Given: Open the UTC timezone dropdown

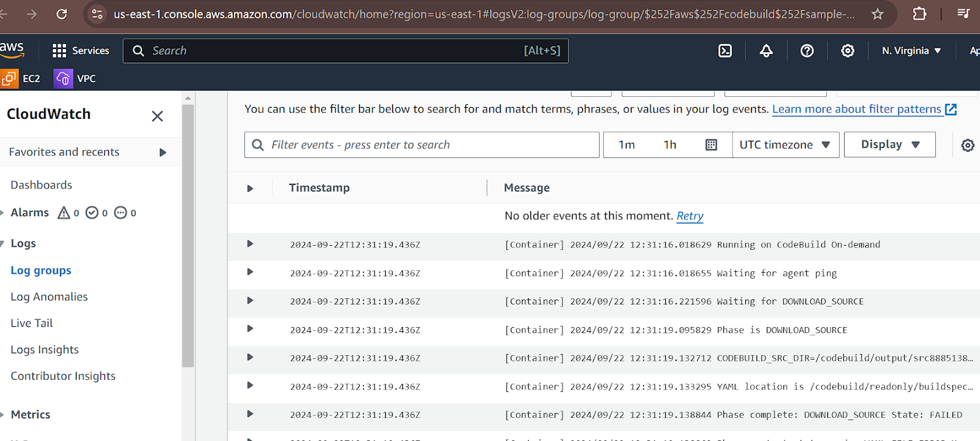Looking at the screenshot, I should (785, 145).
